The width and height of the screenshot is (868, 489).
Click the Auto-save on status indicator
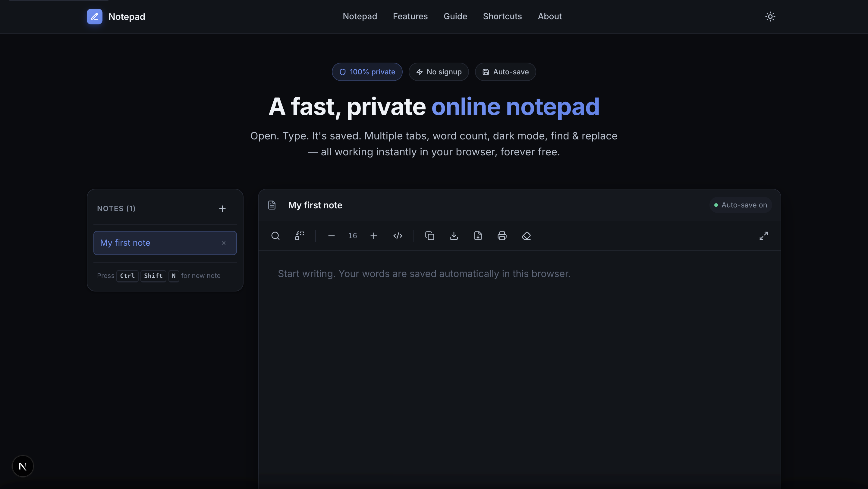point(740,205)
